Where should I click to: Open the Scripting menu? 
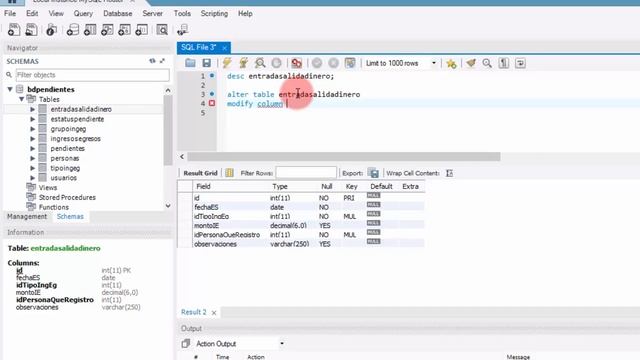tap(214, 13)
